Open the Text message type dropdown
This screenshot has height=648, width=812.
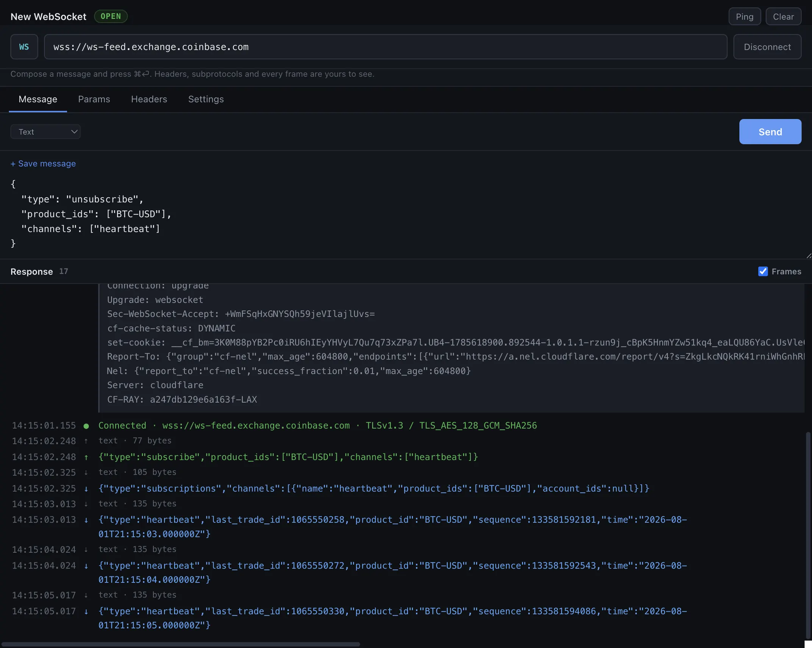(x=45, y=131)
